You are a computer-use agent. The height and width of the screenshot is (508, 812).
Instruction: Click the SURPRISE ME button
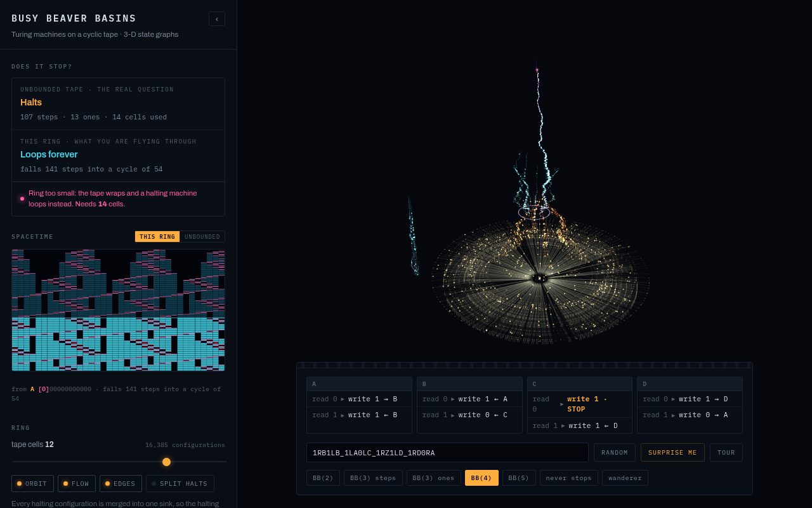coord(672,453)
